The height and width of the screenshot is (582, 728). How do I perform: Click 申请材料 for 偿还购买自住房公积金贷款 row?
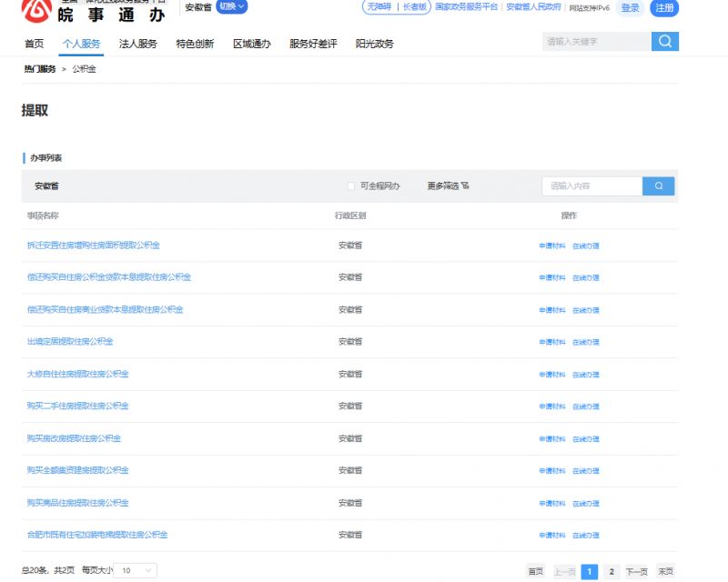click(552, 277)
